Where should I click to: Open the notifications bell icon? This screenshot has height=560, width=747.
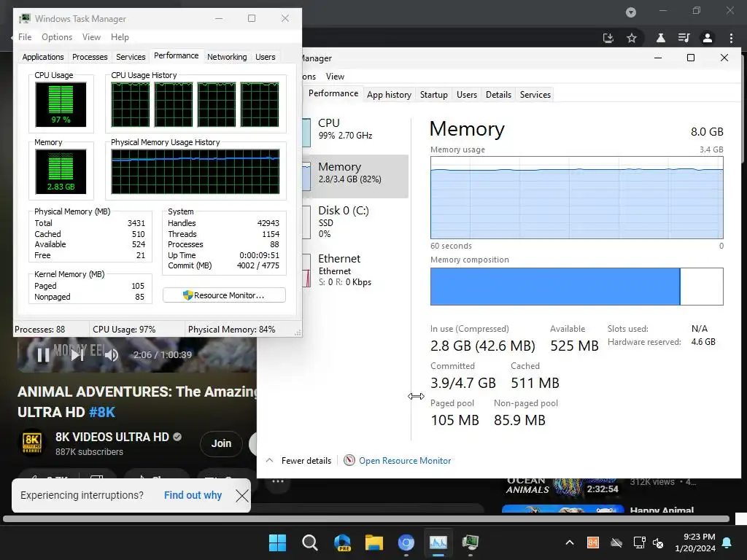click(727, 542)
